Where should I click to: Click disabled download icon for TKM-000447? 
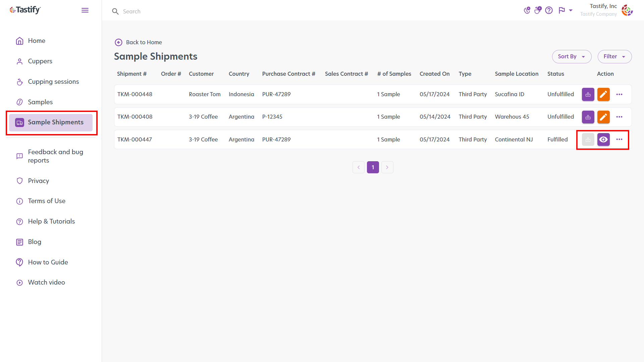(x=588, y=139)
